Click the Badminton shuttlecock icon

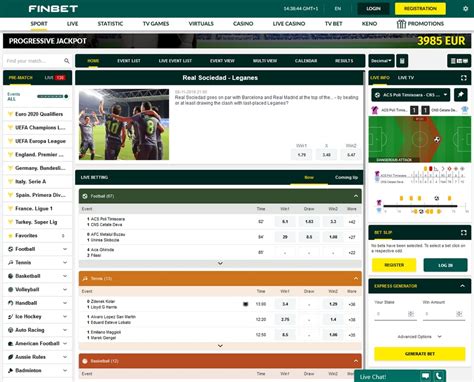pyautogui.click(x=10, y=370)
